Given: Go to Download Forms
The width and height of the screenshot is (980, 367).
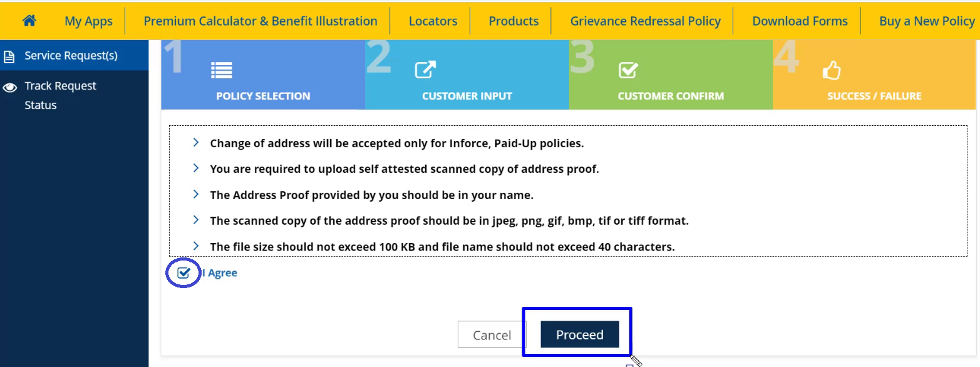Looking at the screenshot, I should (x=800, y=20).
